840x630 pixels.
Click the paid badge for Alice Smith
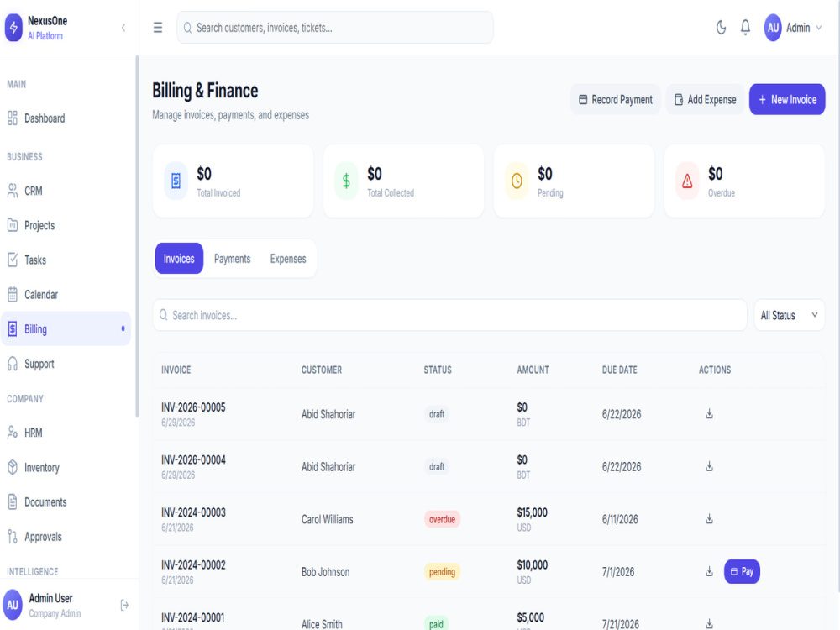tap(436, 624)
